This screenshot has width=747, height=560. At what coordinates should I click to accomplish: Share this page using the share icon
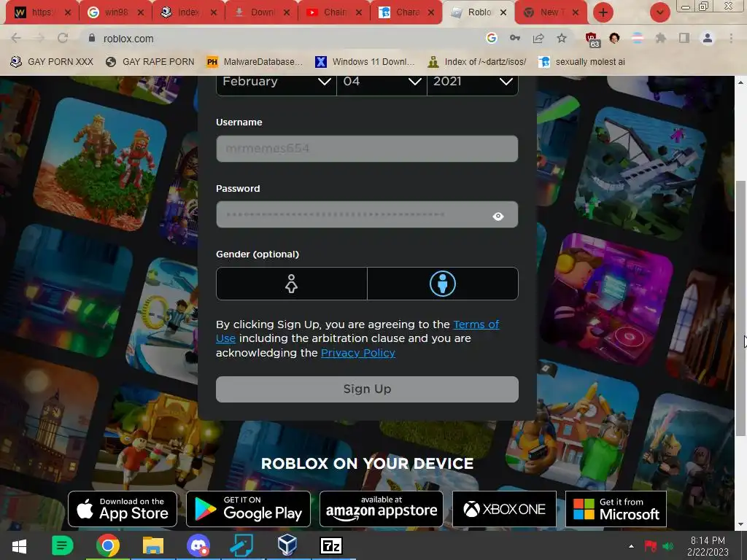(538, 38)
